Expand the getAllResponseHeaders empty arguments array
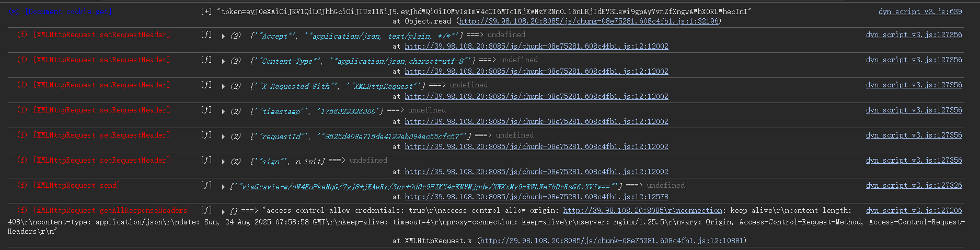This screenshot has width=980, height=250. click(223, 212)
